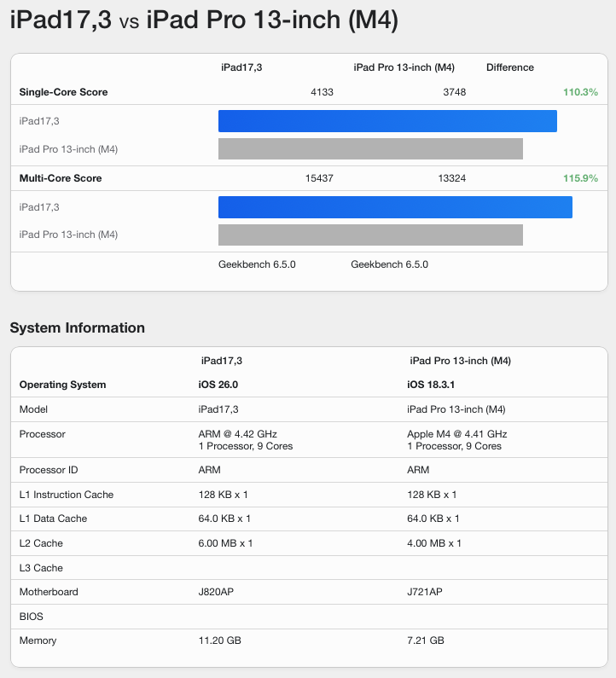This screenshot has width=616, height=678.
Task: Select the iPad17,3 multi-core blue bar
Action: [x=395, y=207]
